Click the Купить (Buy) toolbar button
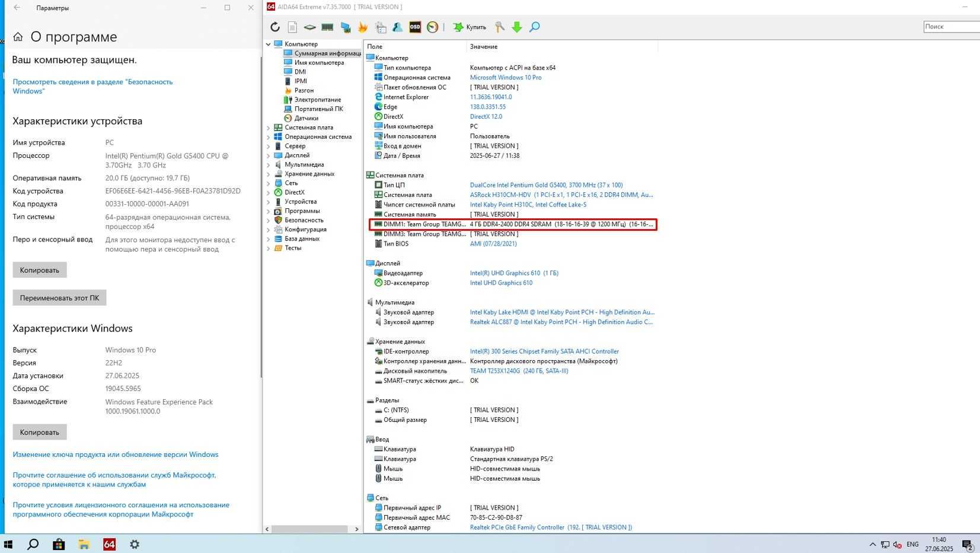 [470, 27]
